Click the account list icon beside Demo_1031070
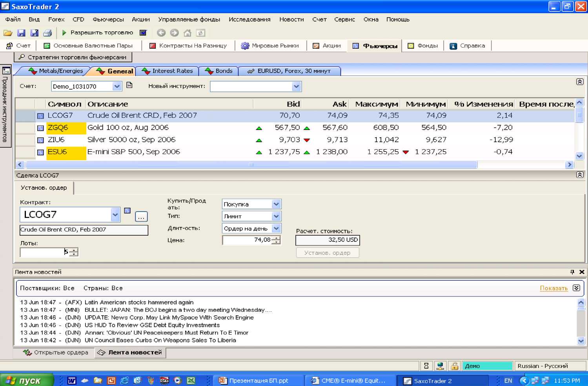Image resolution: width=588 pixels, height=386 pixels. (x=129, y=85)
